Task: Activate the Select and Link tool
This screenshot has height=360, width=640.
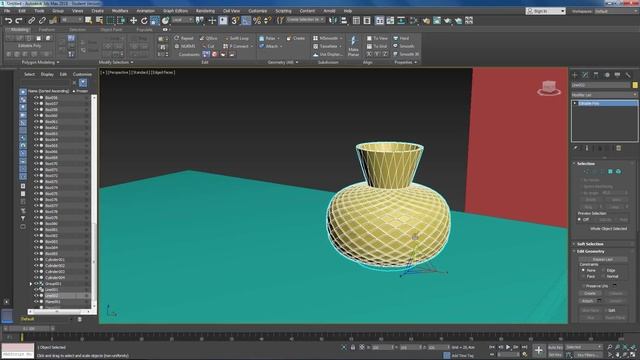Action: pos(31,20)
